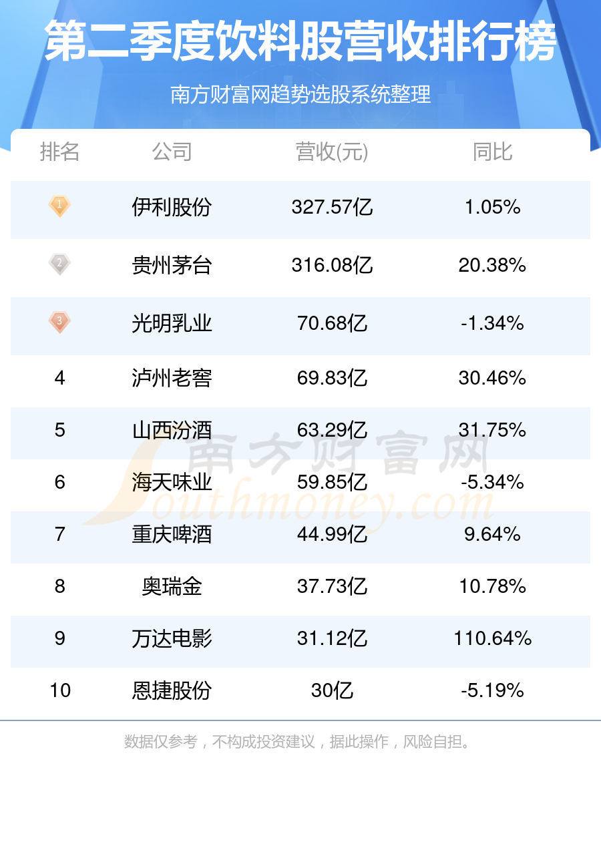601x868 pixels.
Task: Click the bronze rank 3 medal icon
Action: [x=59, y=322]
